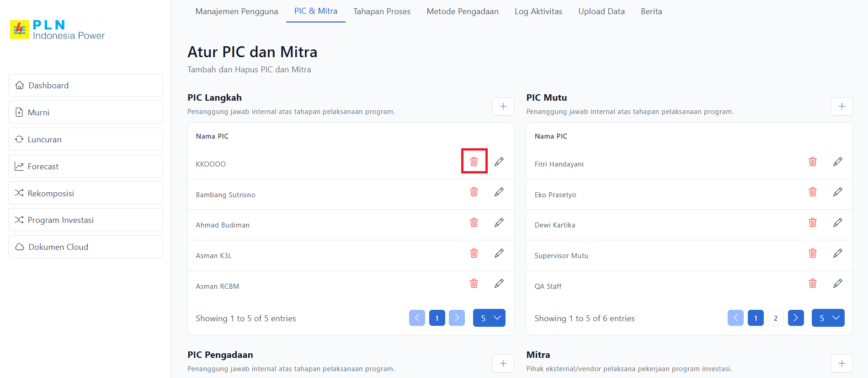Delete Fitri Handayani from PIC Mutu
The width and height of the screenshot is (868, 378).
pos(812,162)
